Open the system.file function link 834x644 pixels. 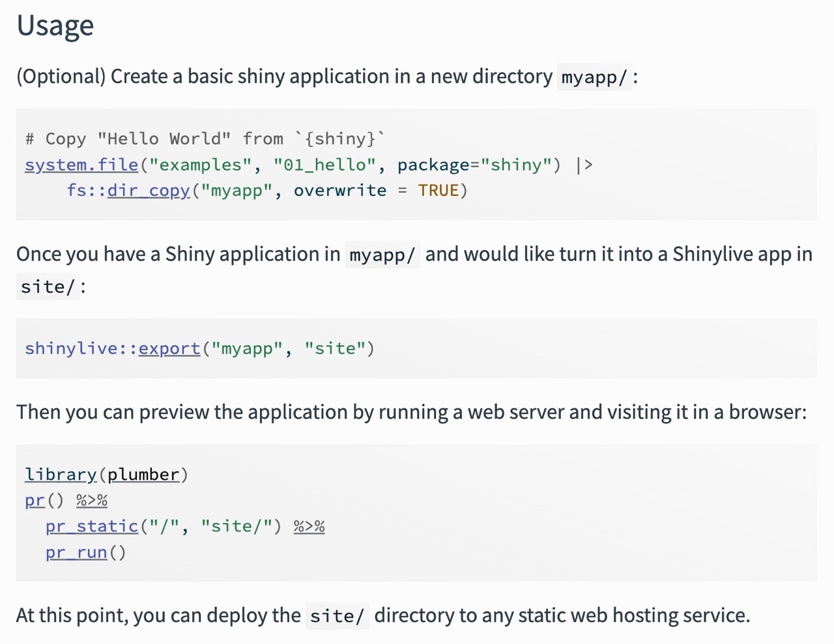[x=81, y=165]
